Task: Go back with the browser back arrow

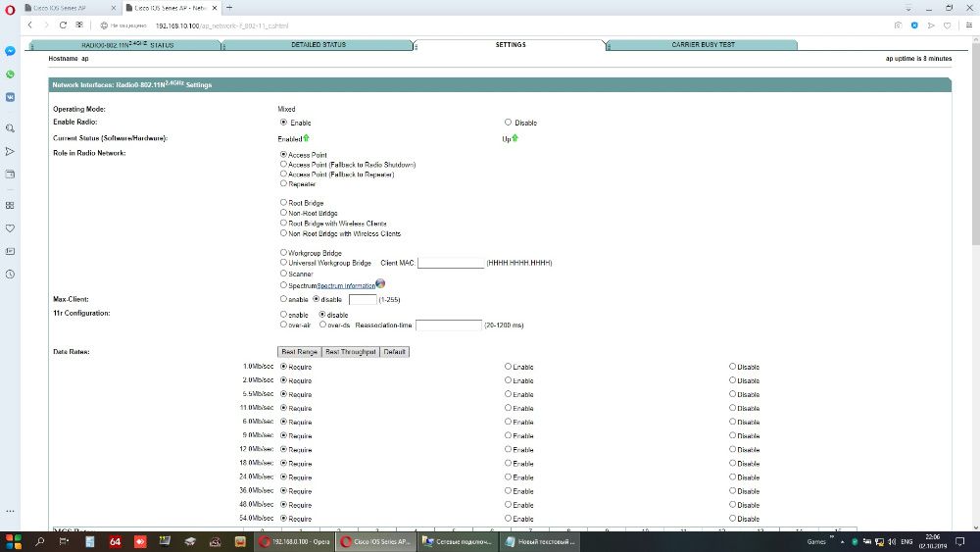Action: coord(30,25)
